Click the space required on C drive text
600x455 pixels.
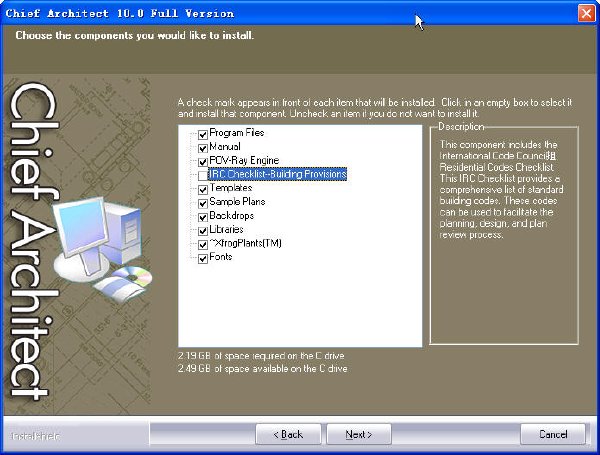coord(261,356)
